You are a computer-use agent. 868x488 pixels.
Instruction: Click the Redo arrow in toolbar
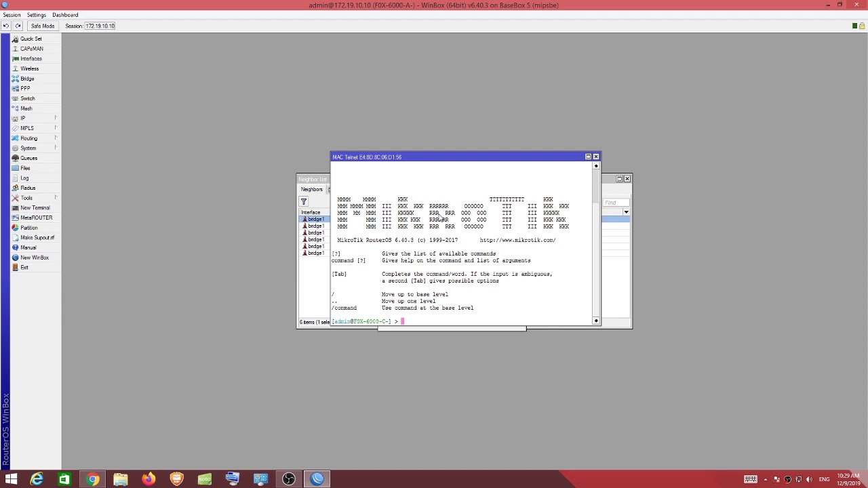coord(18,26)
